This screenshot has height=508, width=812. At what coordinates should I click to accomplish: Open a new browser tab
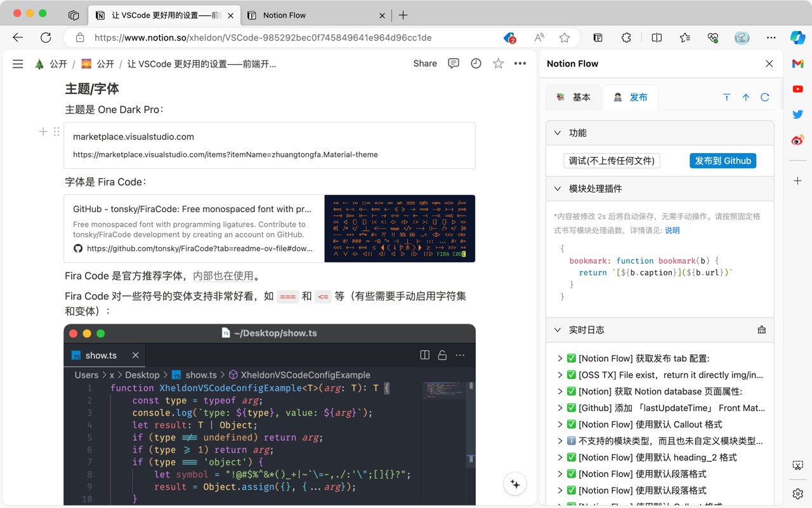[403, 15]
